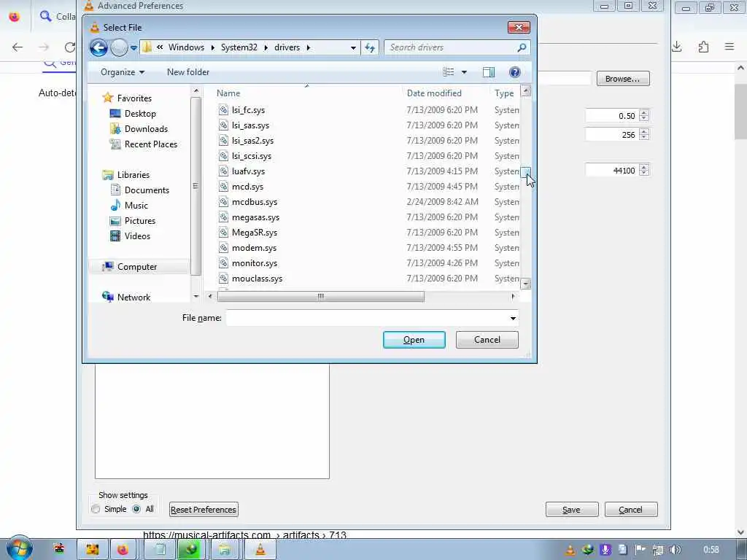Viewport: 747px width, 560px height.
Task: Click the Back arrow in Select File dialog
Action: (98, 47)
